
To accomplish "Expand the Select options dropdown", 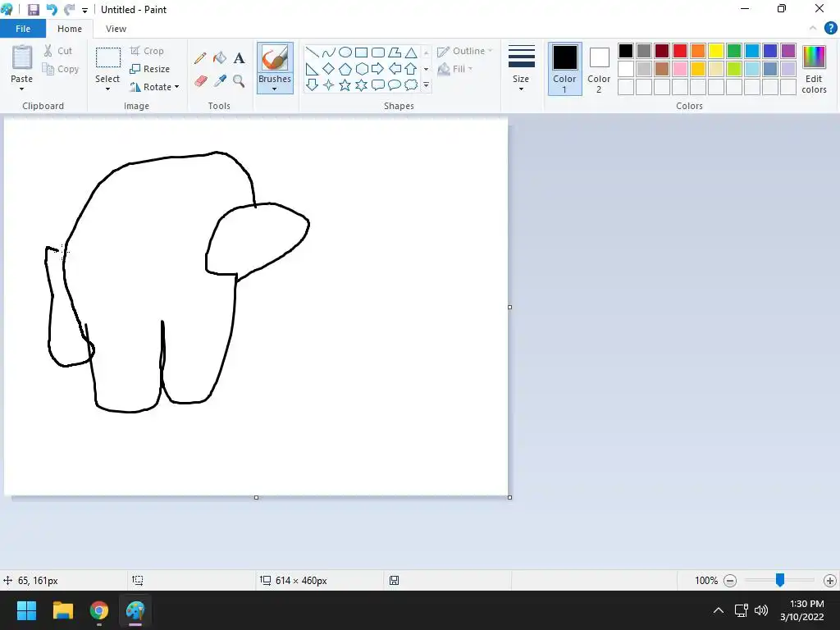I will pos(107,89).
